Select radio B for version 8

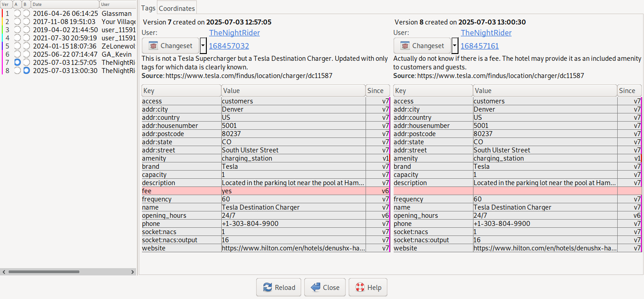[x=26, y=70]
